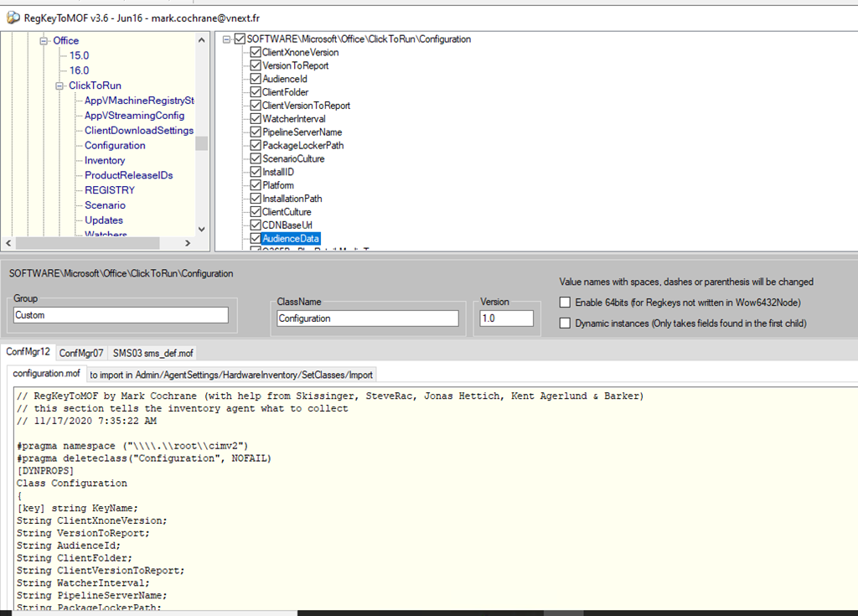Toggle the InstallationPath checkbox

click(256, 199)
